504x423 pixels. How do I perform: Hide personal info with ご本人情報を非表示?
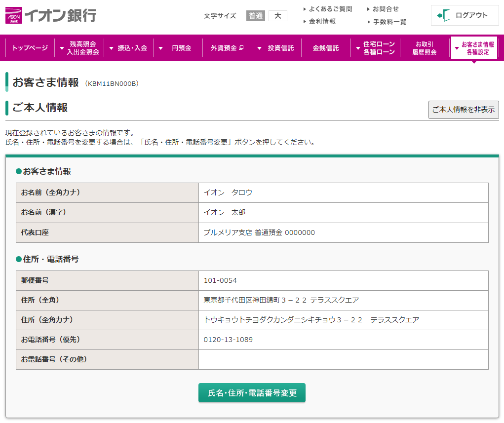coord(463,110)
